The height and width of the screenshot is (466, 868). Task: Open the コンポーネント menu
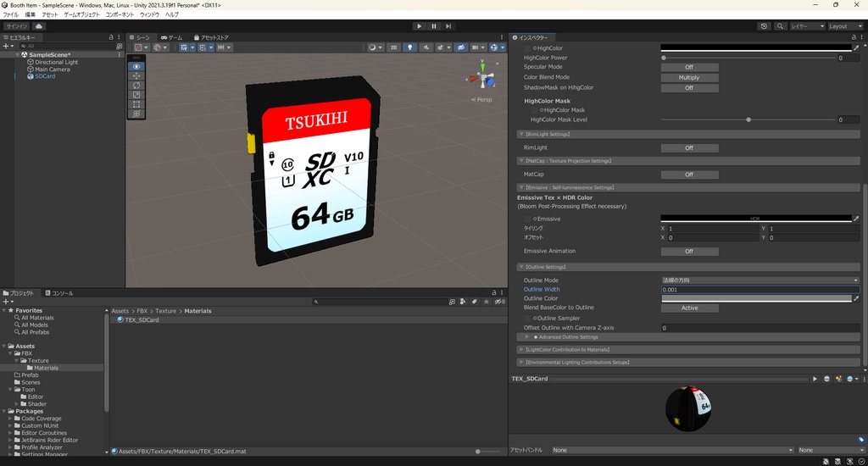(120, 14)
